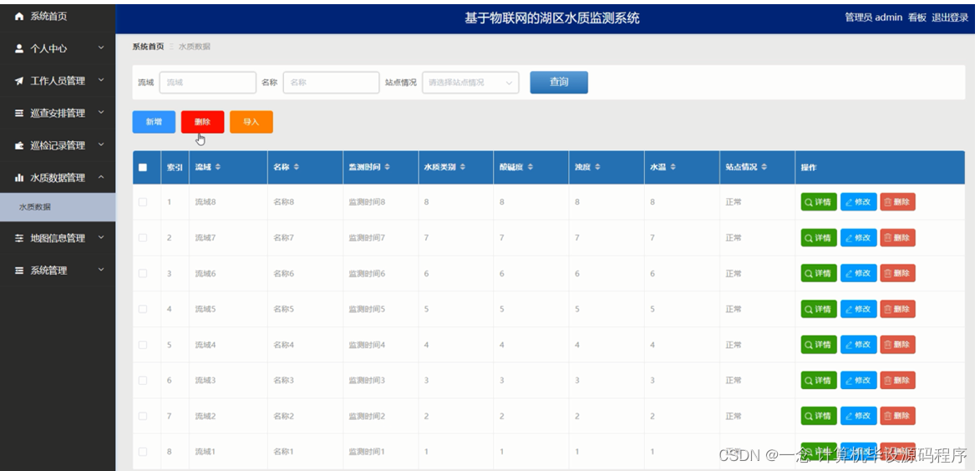Expand 巡查安排管理 menu chevron
This screenshot has height=471, width=980.
click(100, 113)
